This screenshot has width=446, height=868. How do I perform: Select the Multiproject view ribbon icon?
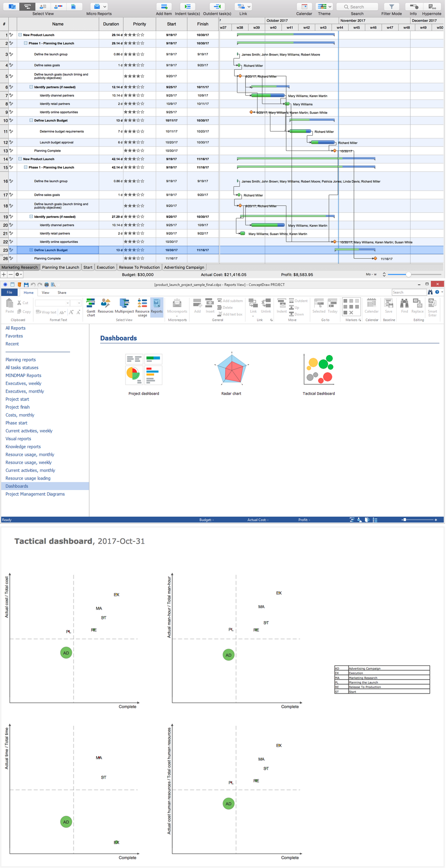pyautogui.click(x=124, y=306)
